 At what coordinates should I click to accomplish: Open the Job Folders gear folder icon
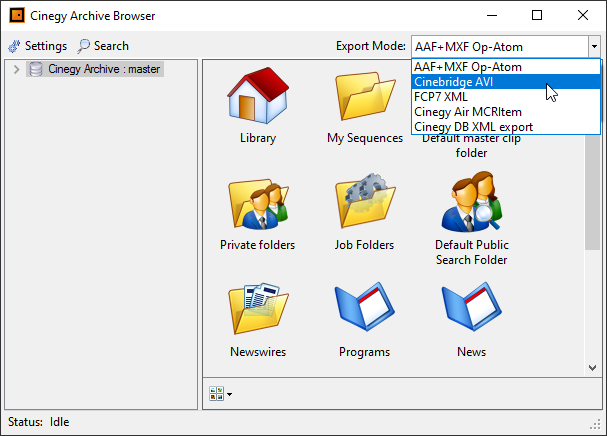[365, 201]
